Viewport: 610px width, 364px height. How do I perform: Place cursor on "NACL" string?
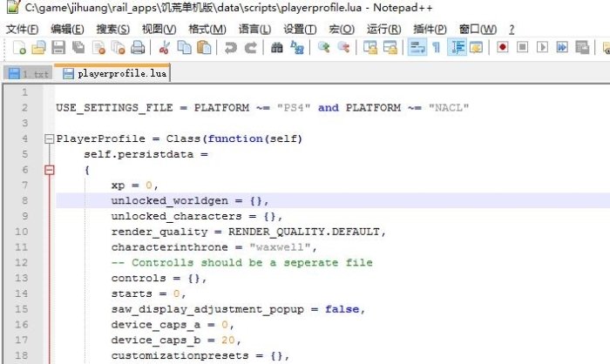click(449, 108)
